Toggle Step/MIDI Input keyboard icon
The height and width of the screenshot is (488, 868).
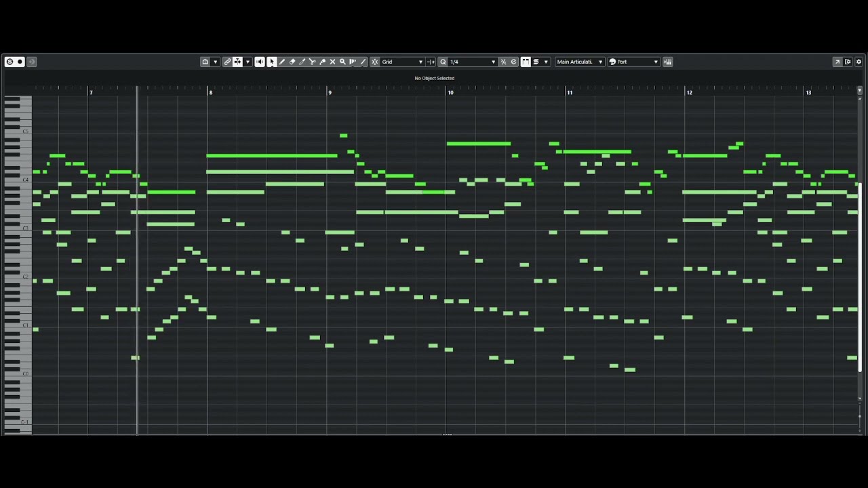pyautogui.click(x=668, y=62)
